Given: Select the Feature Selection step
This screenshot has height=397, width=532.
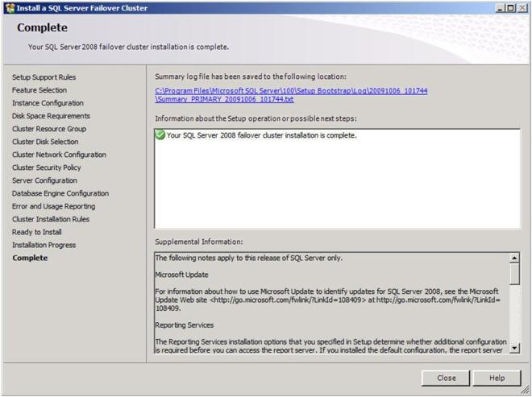Looking at the screenshot, I should click(x=39, y=90).
